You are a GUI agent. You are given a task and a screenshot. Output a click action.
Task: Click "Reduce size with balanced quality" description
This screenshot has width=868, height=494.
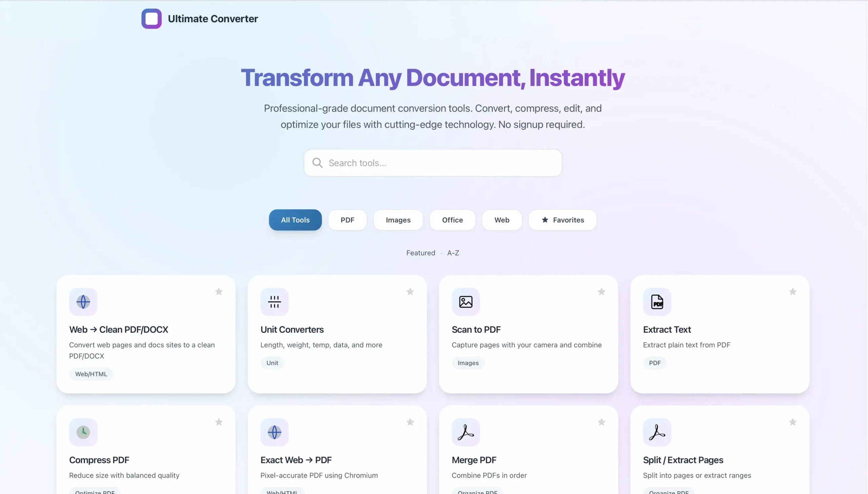tap(124, 475)
